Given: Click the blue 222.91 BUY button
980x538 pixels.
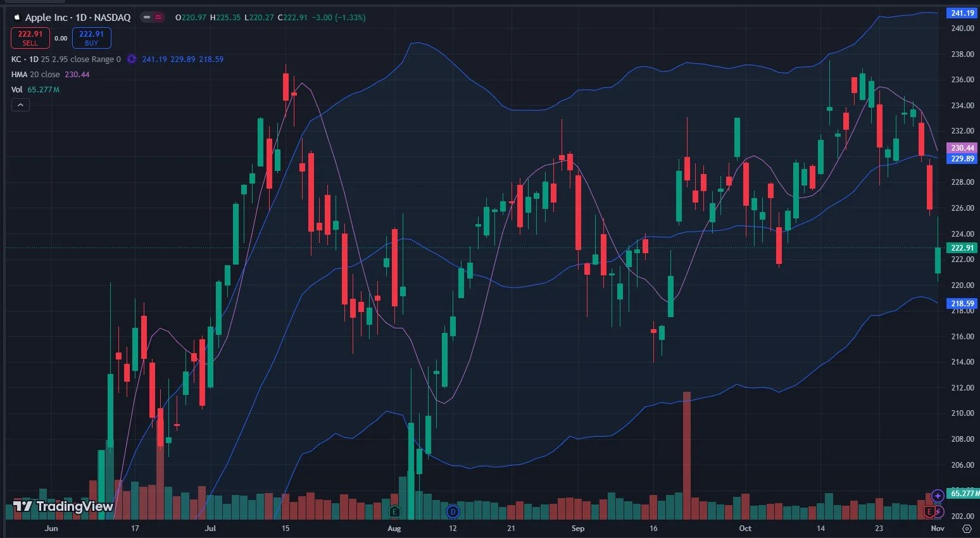Looking at the screenshot, I should click(x=92, y=38).
